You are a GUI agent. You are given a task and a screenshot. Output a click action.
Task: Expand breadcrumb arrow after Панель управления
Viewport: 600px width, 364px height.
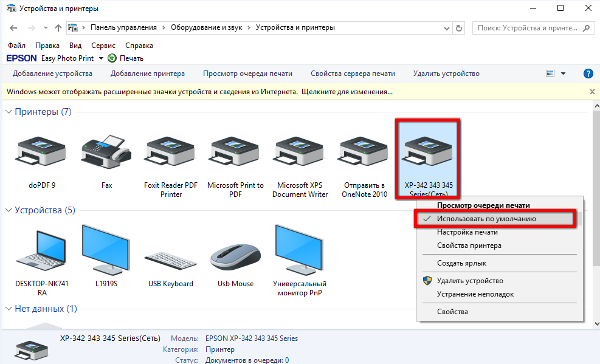click(164, 27)
